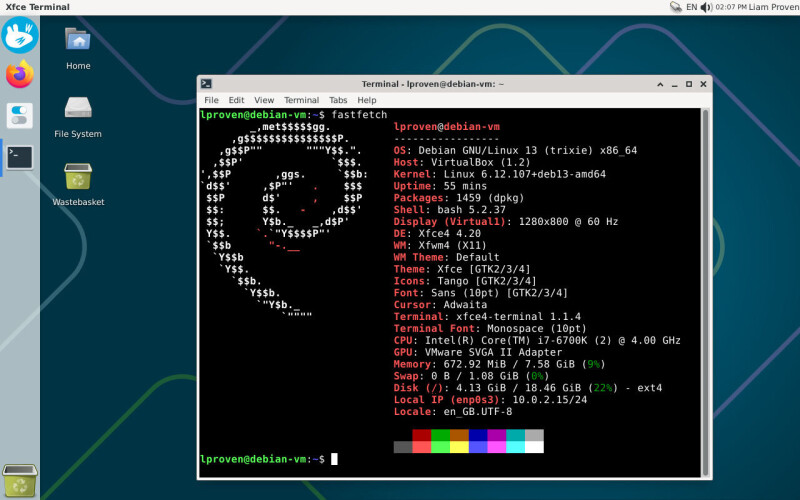Viewport: 800px width, 500px height.
Task: Open the File menu
Action: 211,100
